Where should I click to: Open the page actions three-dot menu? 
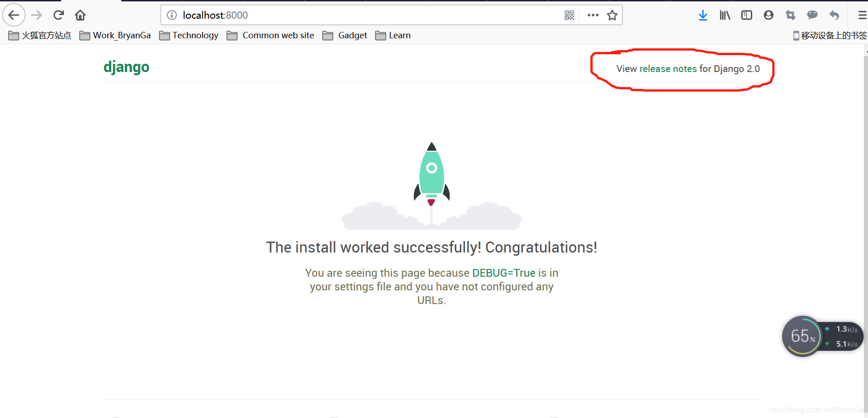click(x=593, y=15)
